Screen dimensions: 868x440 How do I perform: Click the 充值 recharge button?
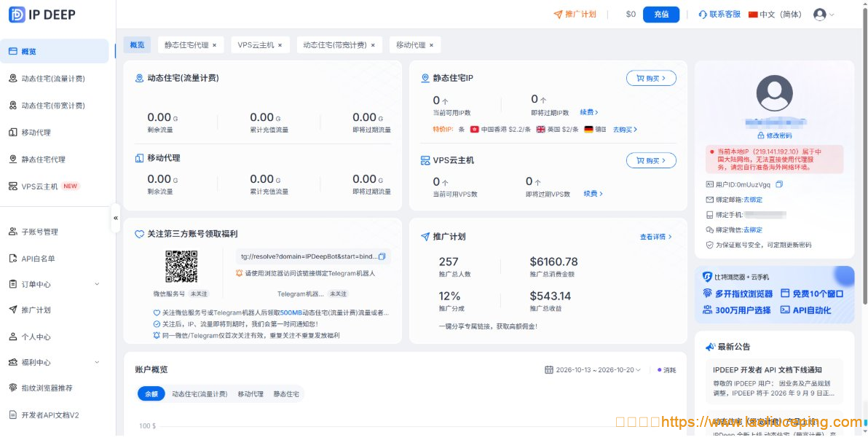(661, 15)
